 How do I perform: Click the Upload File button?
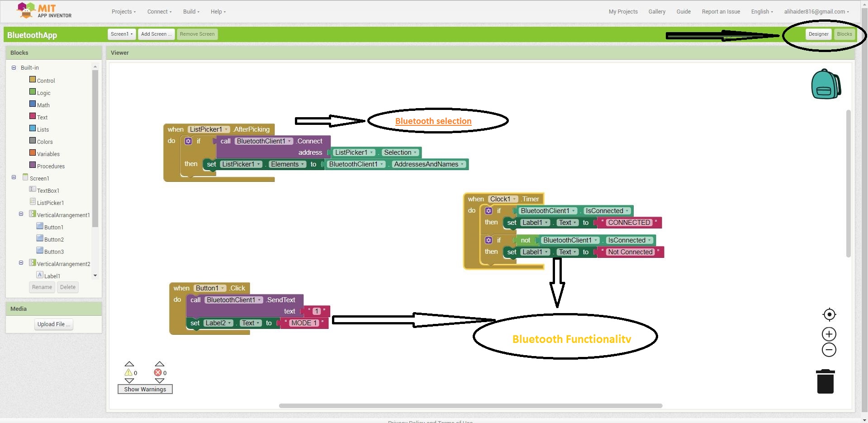[54, 324]
